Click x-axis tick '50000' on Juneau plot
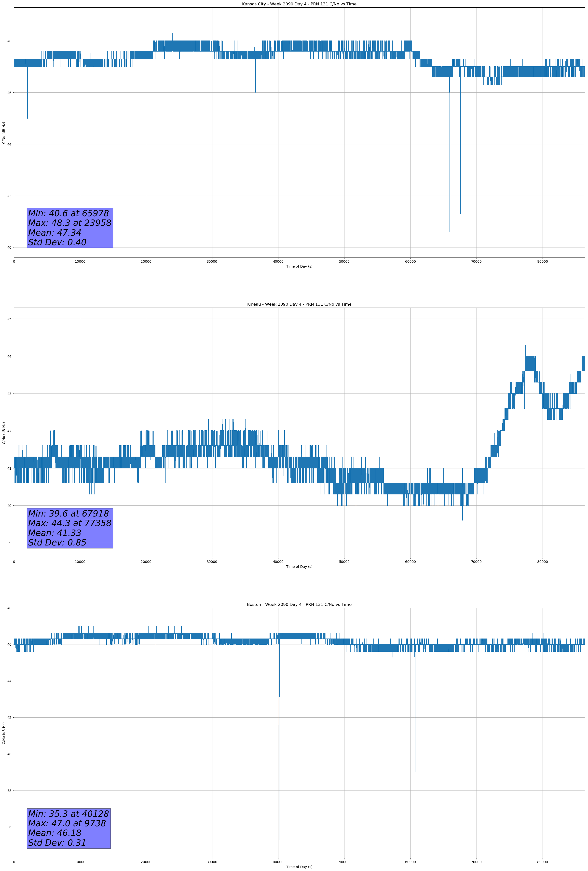The height and width of the screenshot is (871, 588). (x=344, y=562)
